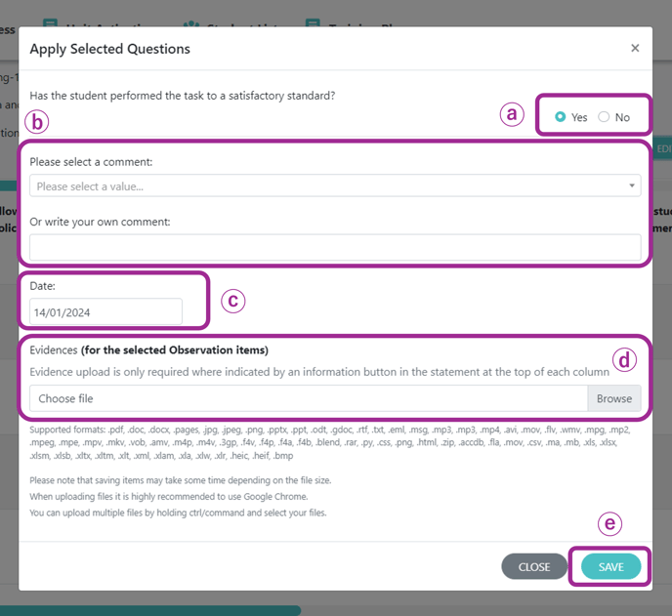
Task: Click the Browse button
Action: (614, 398)
